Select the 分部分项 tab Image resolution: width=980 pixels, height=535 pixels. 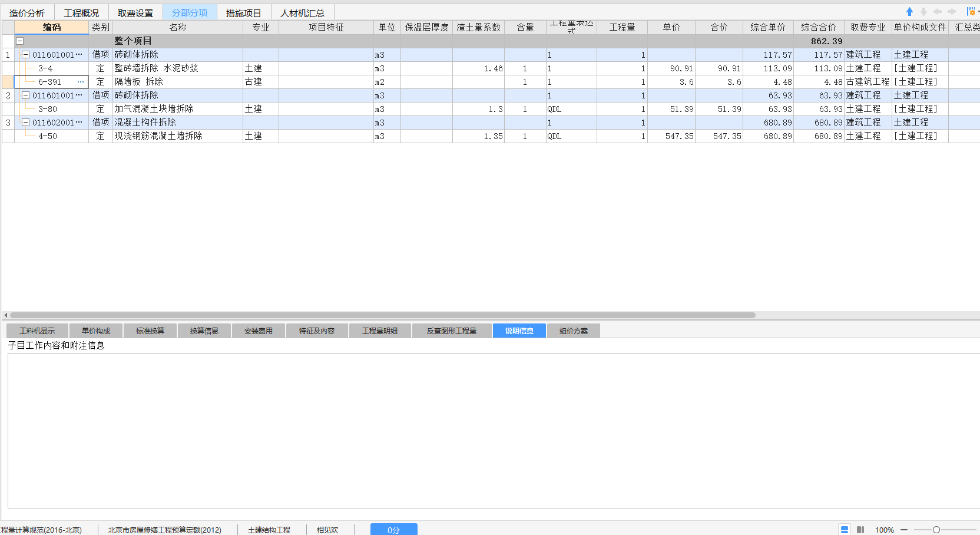point(190,12)
